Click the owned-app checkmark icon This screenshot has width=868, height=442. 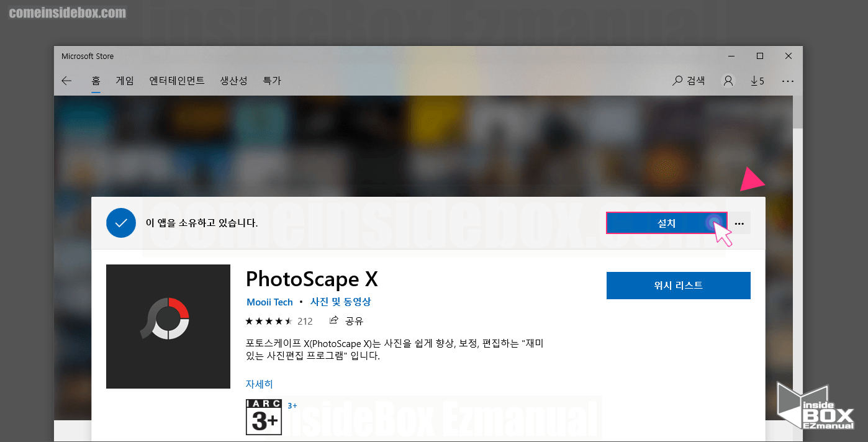pos(121,223)
